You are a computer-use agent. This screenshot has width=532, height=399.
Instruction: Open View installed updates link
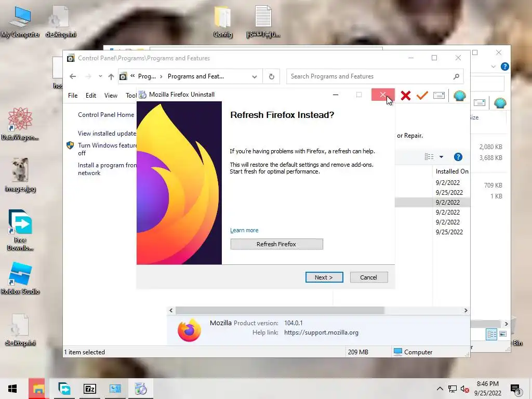(x=107, y=134)
